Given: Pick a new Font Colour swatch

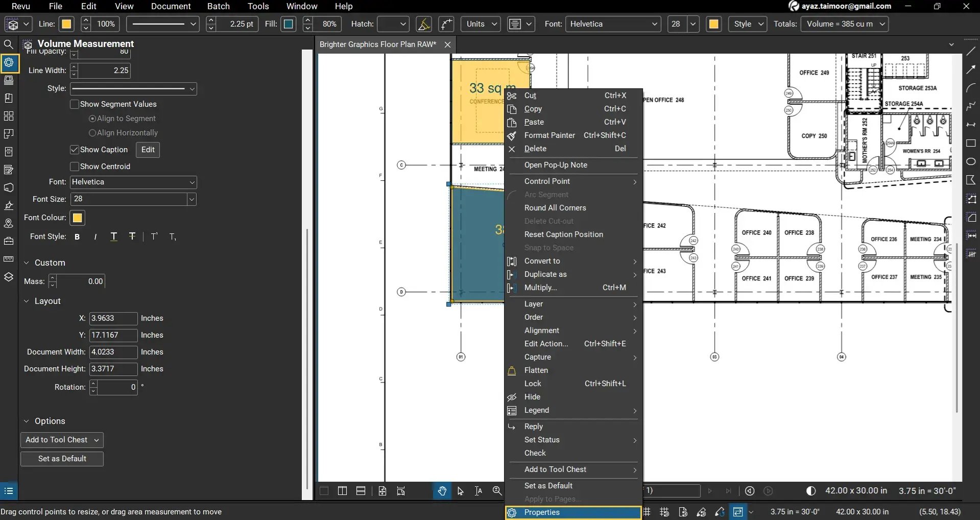Looking at the screenshot, I should (x=77, y=218).
